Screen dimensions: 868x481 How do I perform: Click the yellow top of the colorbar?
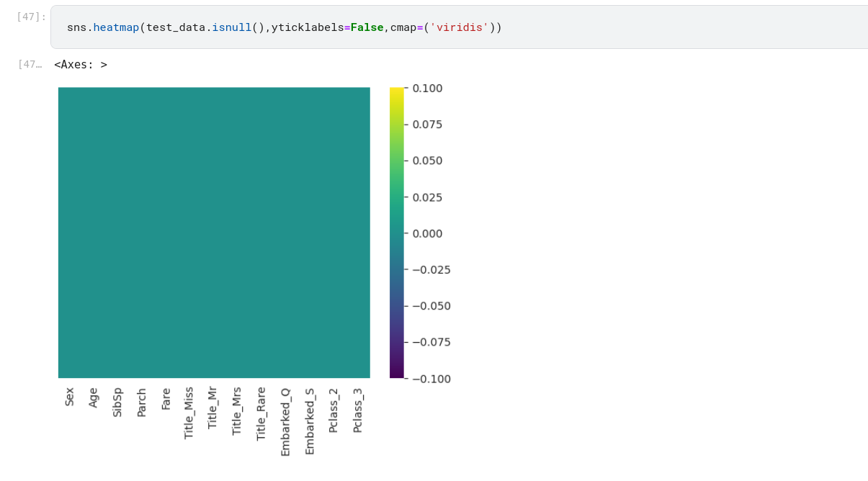point(397,93)
